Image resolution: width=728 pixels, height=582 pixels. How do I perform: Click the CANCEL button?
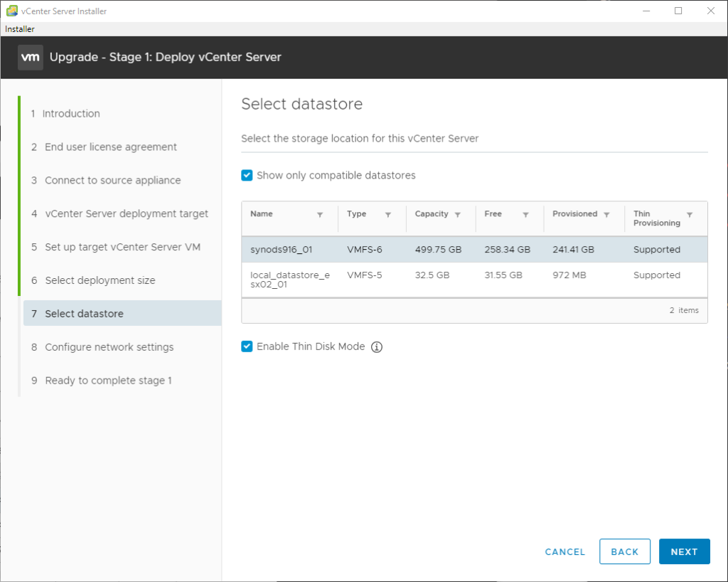[x=564, y=552]
